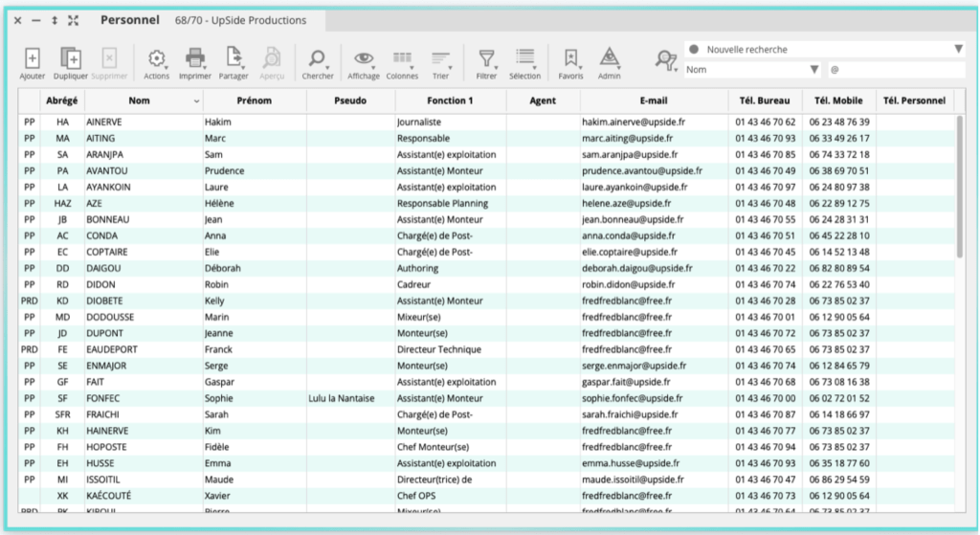
Task: Open the Actions gear menu
Action: point(156,59)
